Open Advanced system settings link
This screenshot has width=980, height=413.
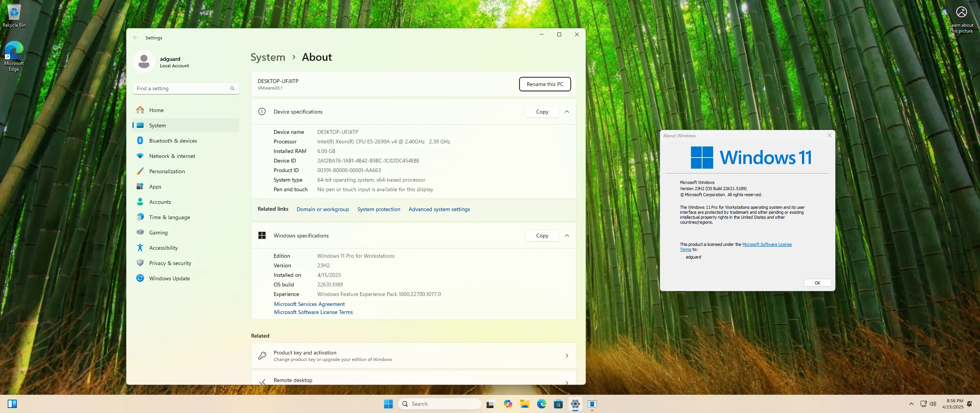[x=439, y=209]
